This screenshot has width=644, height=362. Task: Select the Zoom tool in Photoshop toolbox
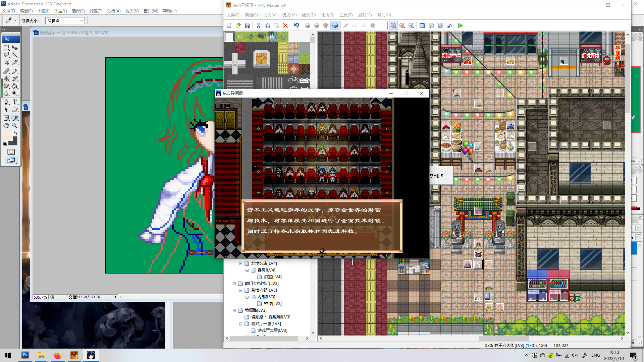click(x=15, y=125)
